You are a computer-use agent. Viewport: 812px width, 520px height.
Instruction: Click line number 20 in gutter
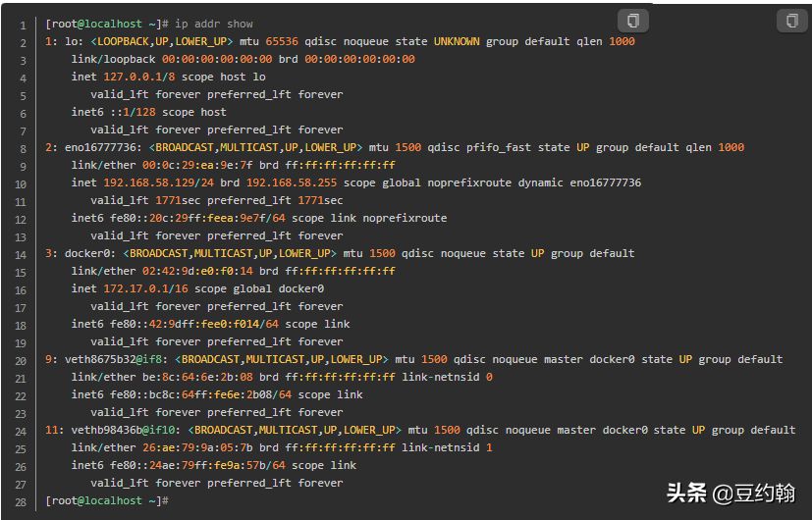tap(21, 361)
